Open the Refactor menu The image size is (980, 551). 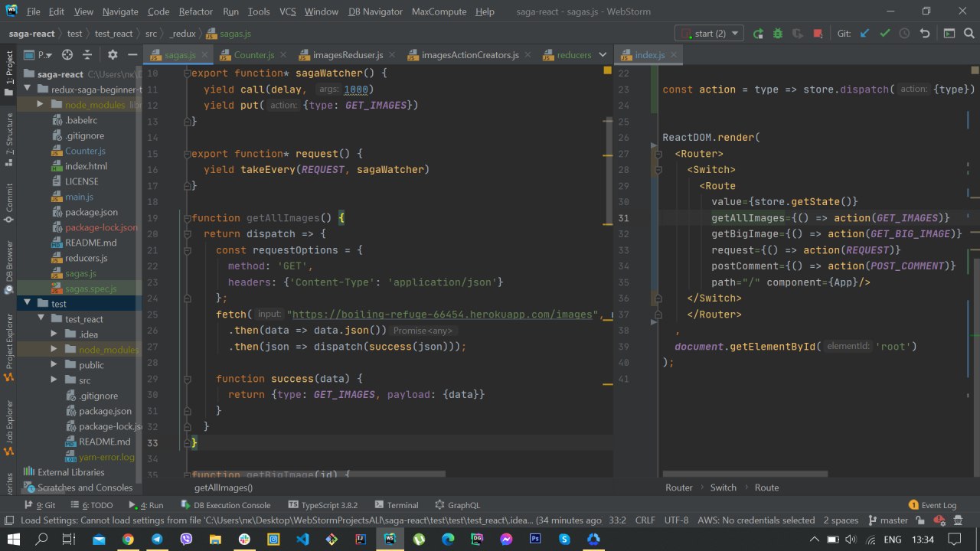196,11
